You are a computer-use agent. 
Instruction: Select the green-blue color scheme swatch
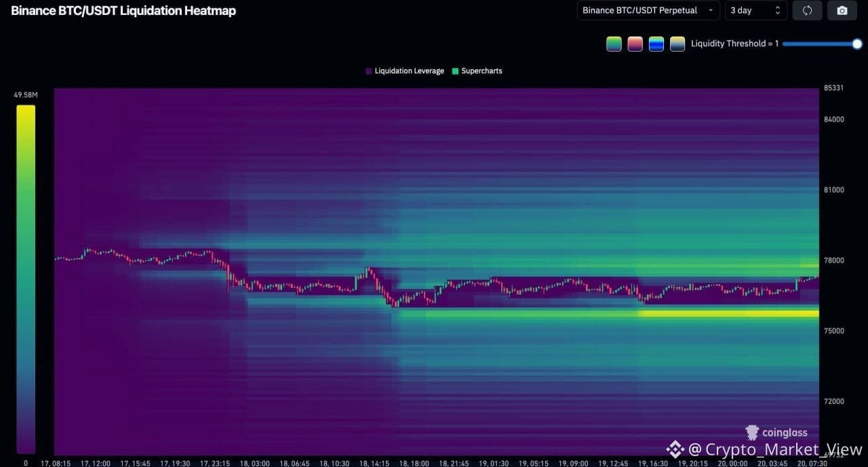pos(614,43)
